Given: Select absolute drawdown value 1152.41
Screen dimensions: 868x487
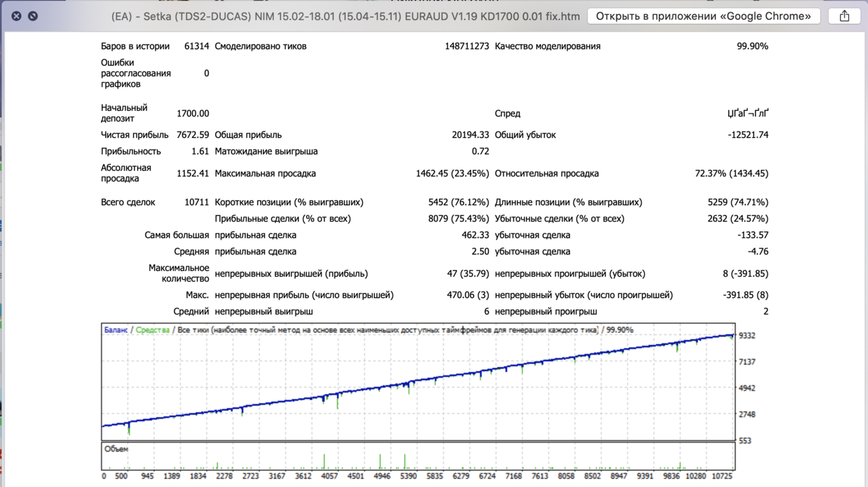Looking at the screenshot, I should [192, 174].
